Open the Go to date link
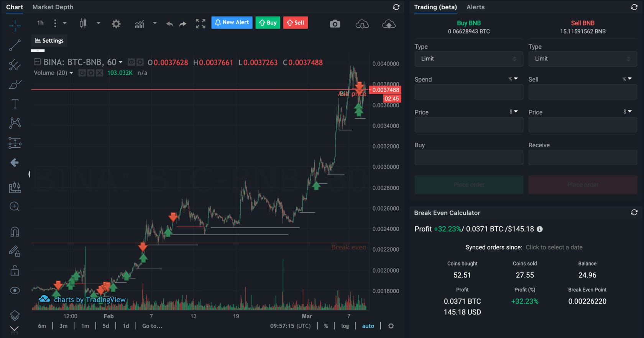Viewport: 644px width, 338px height. pyautogui.click(x=152, y=326)
